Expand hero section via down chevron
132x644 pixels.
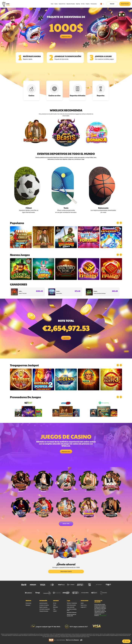click(66, 42)
